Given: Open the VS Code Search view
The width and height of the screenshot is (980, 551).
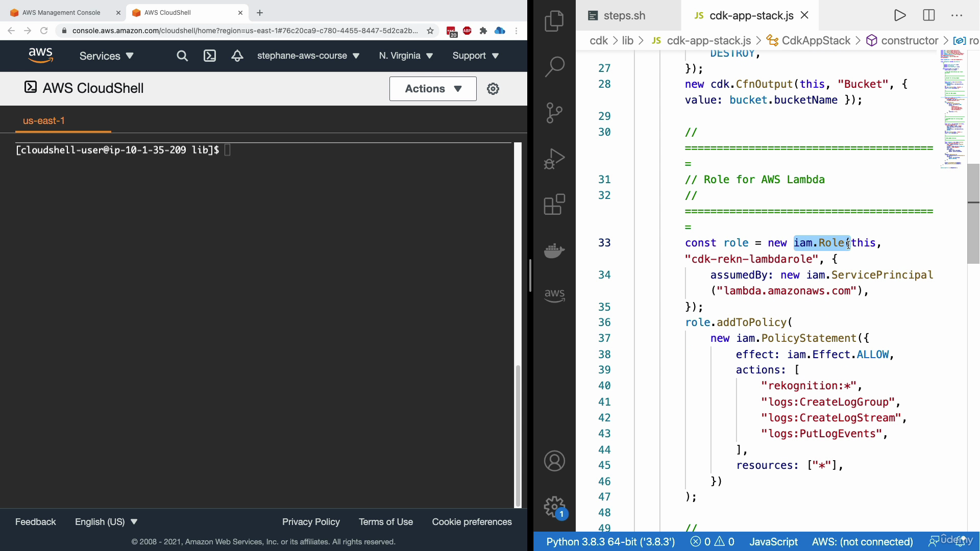Looking at the screenshot, I should tap(554, 66).
